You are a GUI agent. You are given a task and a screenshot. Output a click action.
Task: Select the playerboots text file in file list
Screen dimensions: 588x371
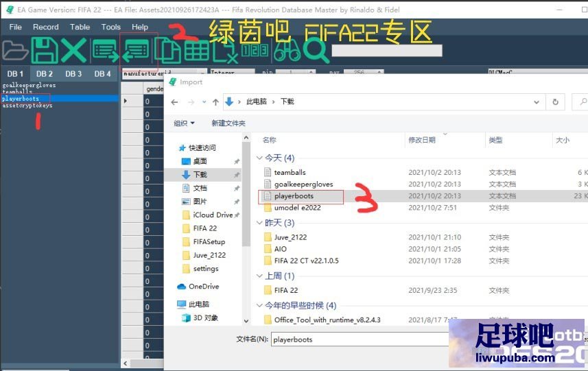click(294, 195)
